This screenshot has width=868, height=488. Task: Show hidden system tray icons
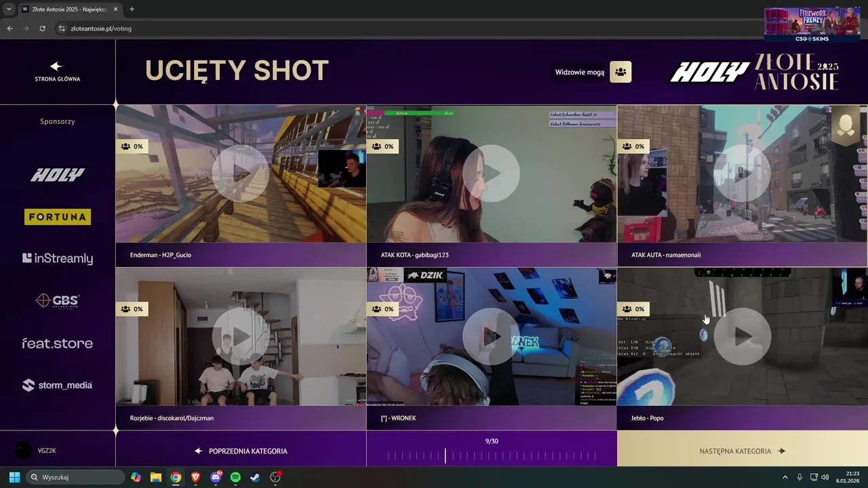point(785,477)
